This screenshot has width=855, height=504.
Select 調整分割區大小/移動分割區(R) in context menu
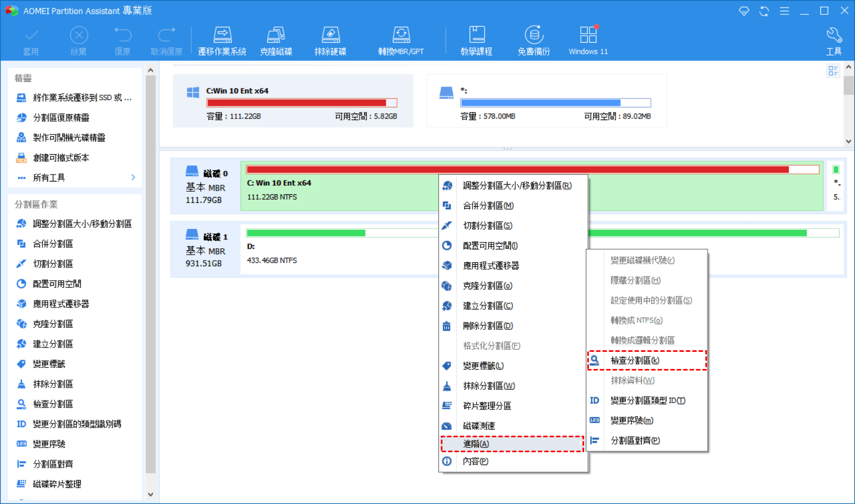(513, 186)
